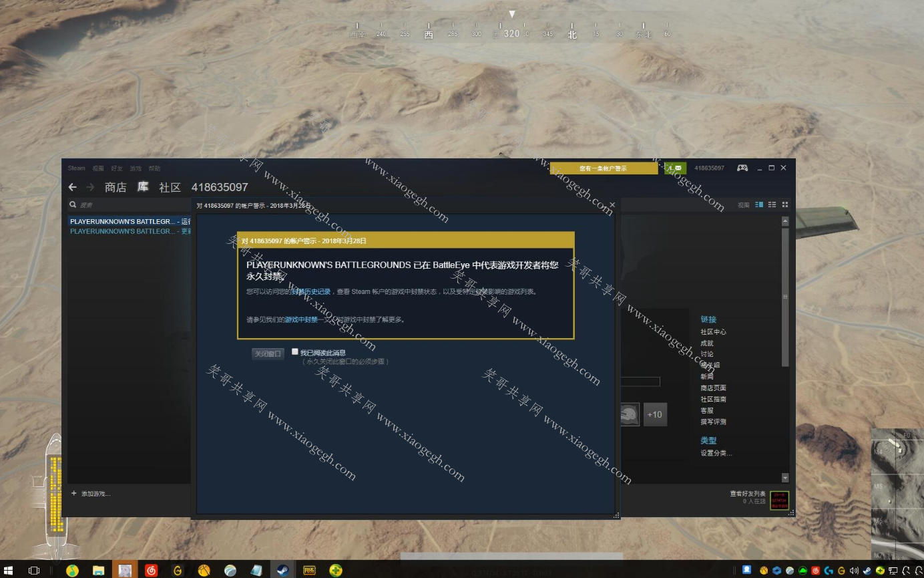Select the second PLAYERUNKNOWN'S BATTLEGR... entry (更新)
924x578 pixels.
130,231
